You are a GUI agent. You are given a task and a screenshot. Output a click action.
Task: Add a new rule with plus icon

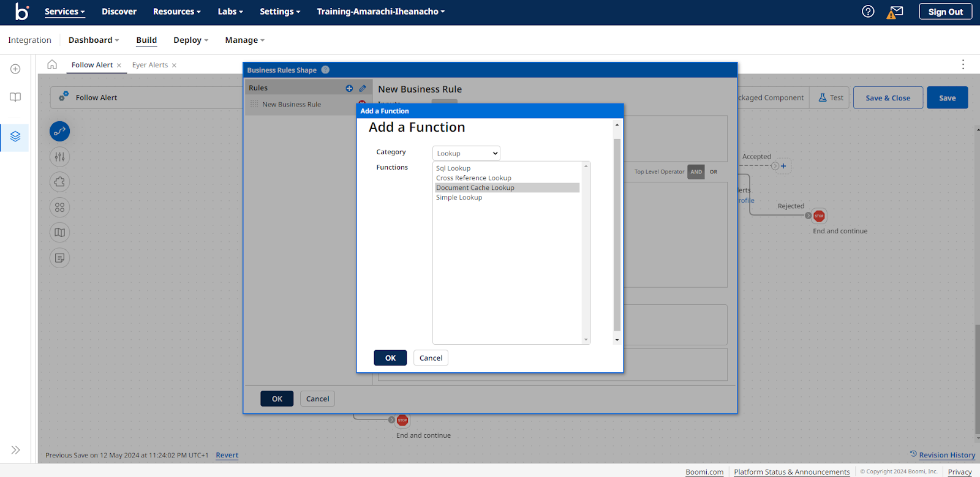pyautogui.click(x=349, y=88)
